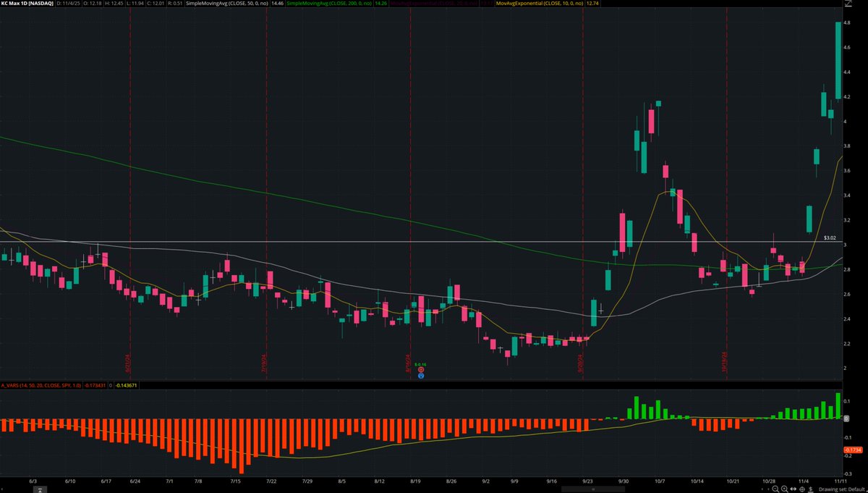
Task: Click the 10/18/24 expiration vertical line label
Action: (723, 361)
